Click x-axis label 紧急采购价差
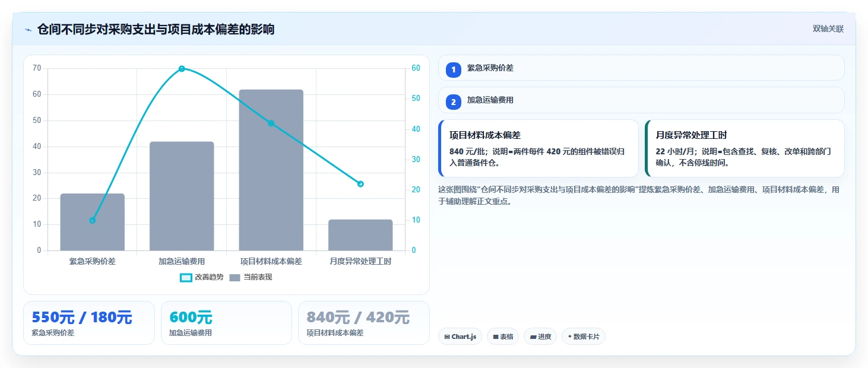868x368 pixels. coord(93,261)
